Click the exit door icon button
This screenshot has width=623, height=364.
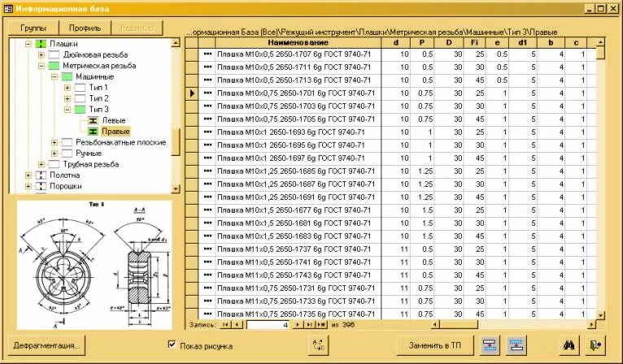(595, 345)
